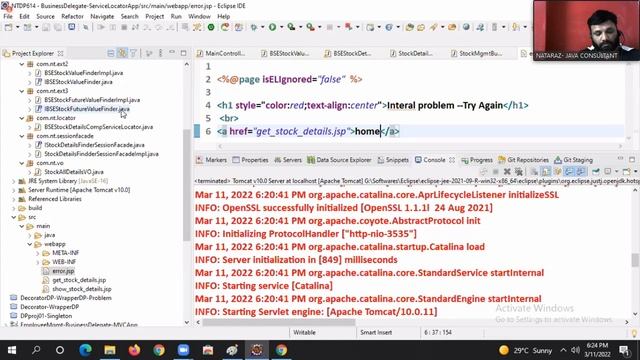Switch to the StockMgmtBu... editor tab
Screen dimensions: 640x360
476,53
